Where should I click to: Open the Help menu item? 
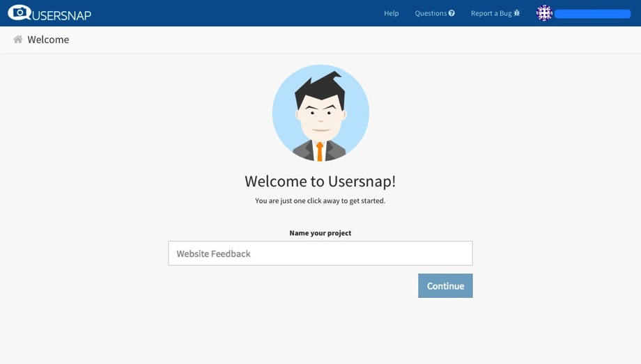pyautogui.click(x=392, y=13)
